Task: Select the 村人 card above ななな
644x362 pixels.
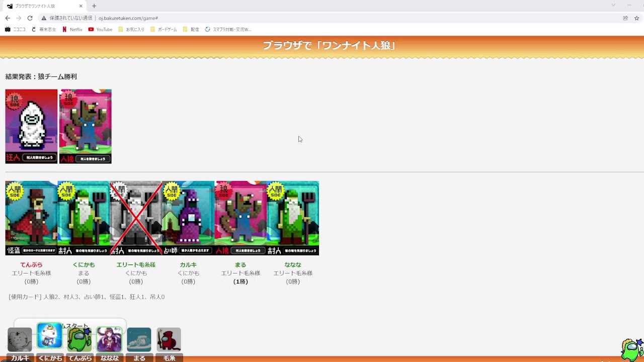Action: coord(293,218)
